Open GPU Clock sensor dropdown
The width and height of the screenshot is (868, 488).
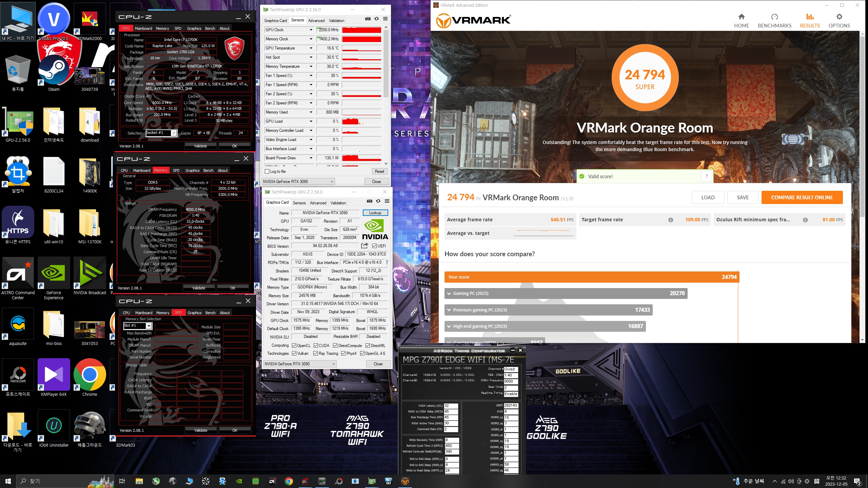click(311, 30)
